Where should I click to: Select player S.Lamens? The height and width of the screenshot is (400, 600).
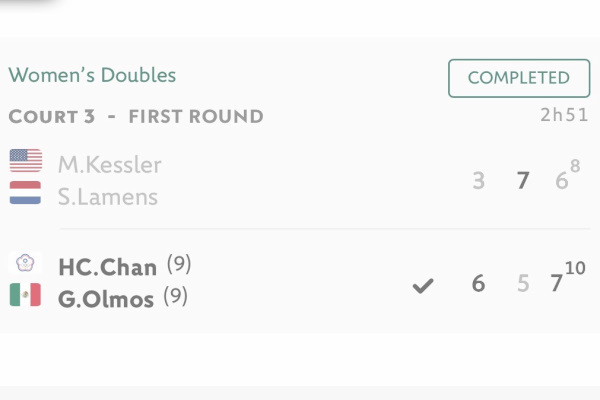click(107, 196)
